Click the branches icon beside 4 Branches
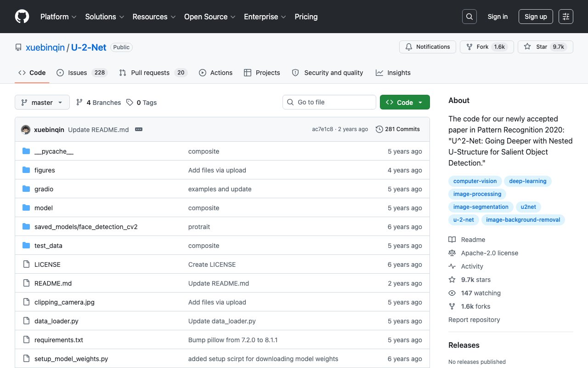 coord(79,102)
